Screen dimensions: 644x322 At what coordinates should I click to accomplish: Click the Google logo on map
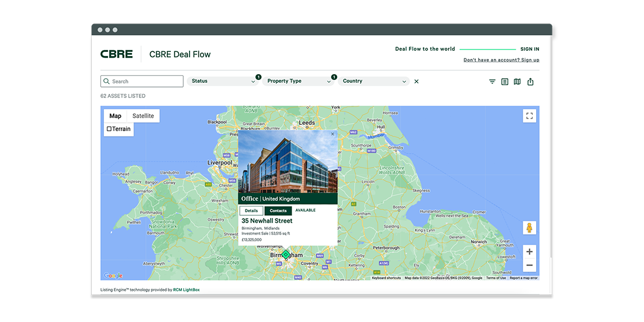coord(113,275)
